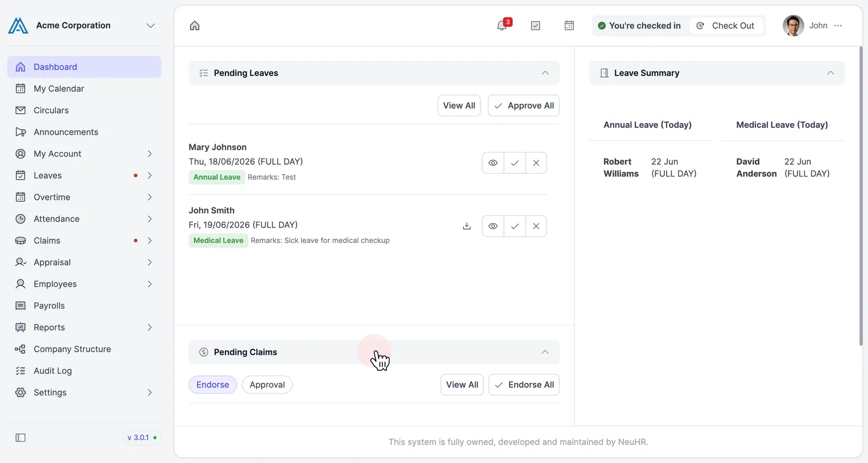Download John Smith's leave attachment
Viewport: 868px width, 463px height.
(x=467, y=226)
